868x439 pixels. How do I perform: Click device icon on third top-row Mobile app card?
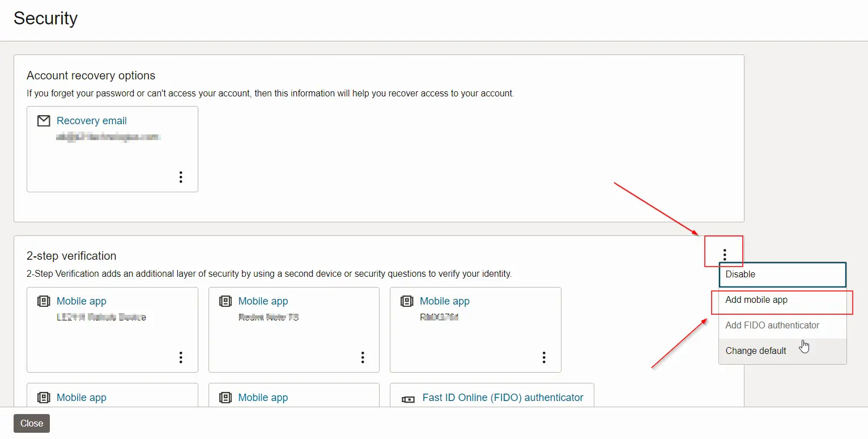click(407, 301)
